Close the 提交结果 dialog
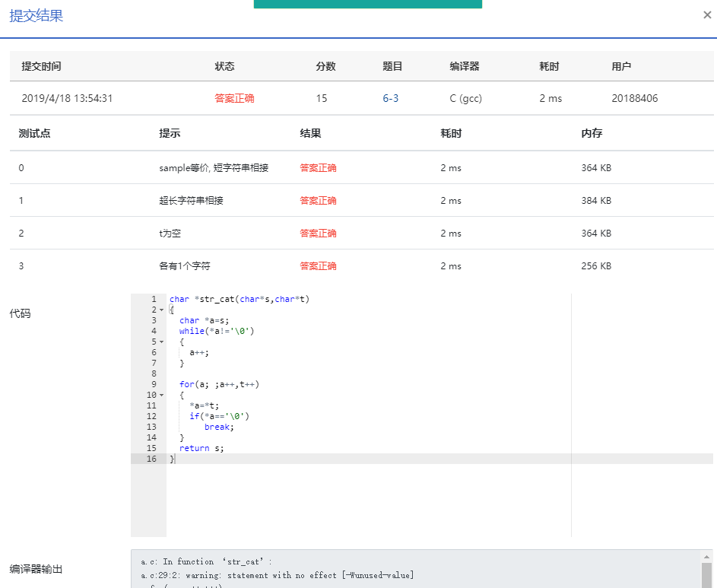Screen dimensions: 717x588 click(707, 14)
